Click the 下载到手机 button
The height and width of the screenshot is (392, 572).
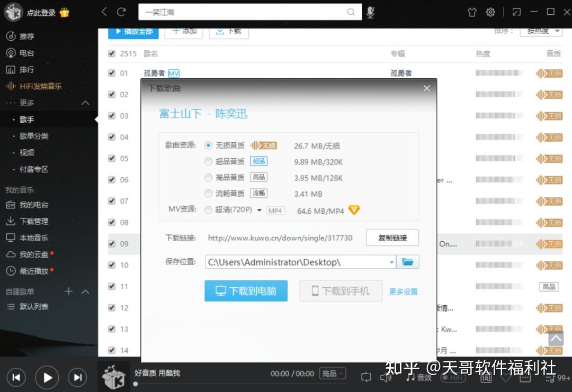pyautogui.click(x=341, y=291)
